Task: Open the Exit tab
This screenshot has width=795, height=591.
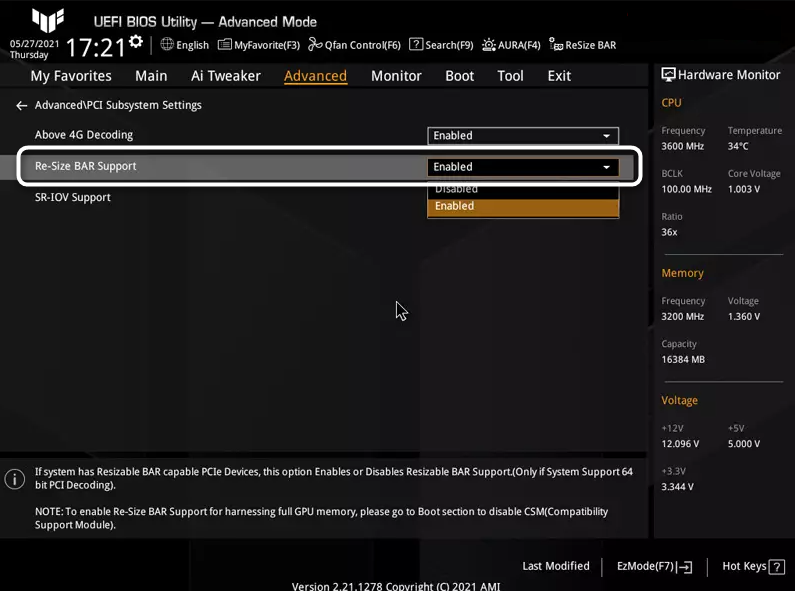Action: pos(559,76)
